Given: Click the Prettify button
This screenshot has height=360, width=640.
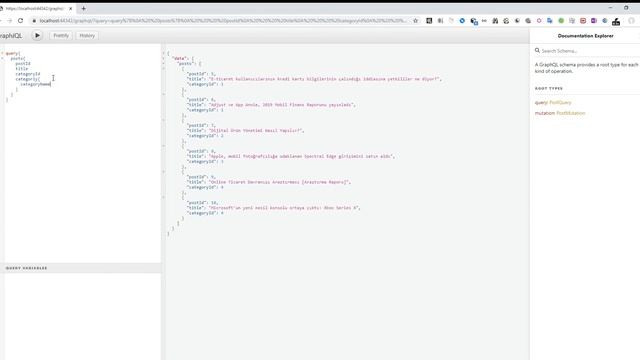Looking at the screenshot, I should 61,36.
